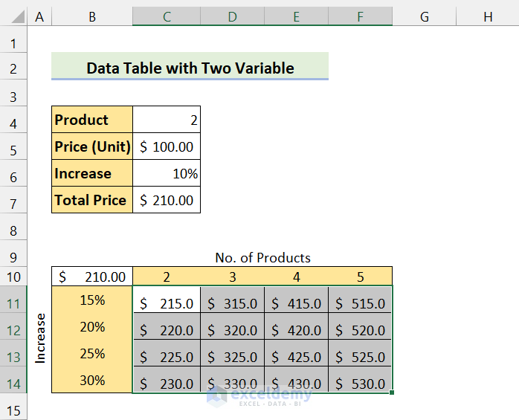Click the data table corner cell $210.00

pos(92,277)
